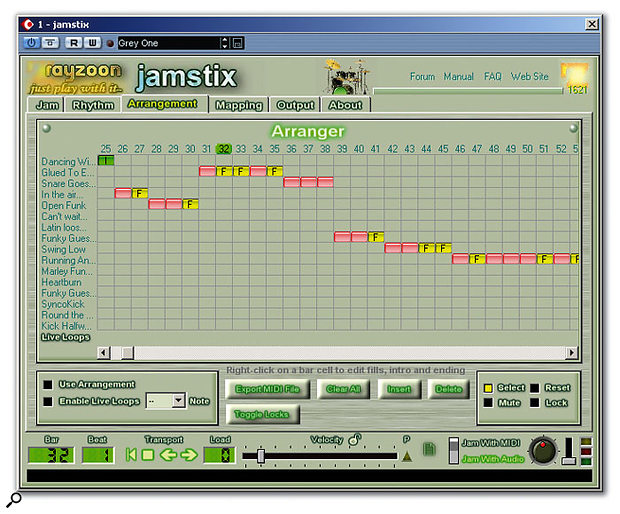Rewind transport to start

(x=131, y=455)
